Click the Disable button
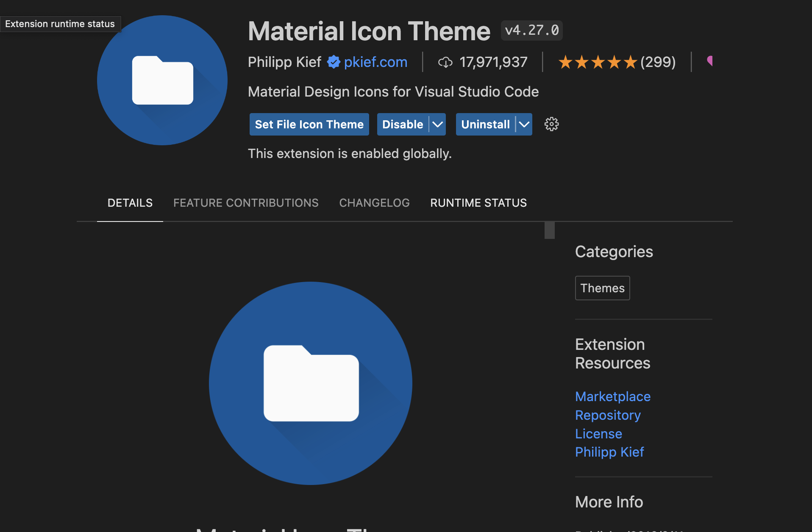The height and width of the screenshot is (532, 812). 403,124
